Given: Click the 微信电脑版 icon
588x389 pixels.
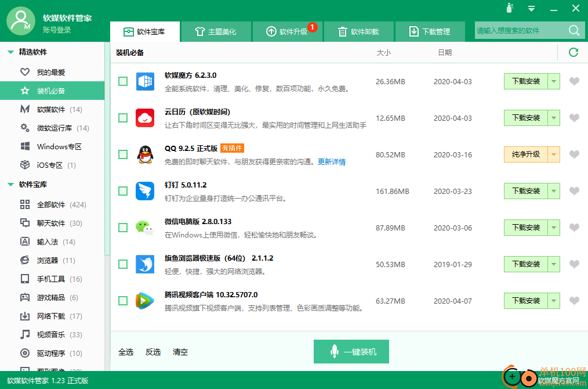Looking at the screenshot, I should pos(145,228).
